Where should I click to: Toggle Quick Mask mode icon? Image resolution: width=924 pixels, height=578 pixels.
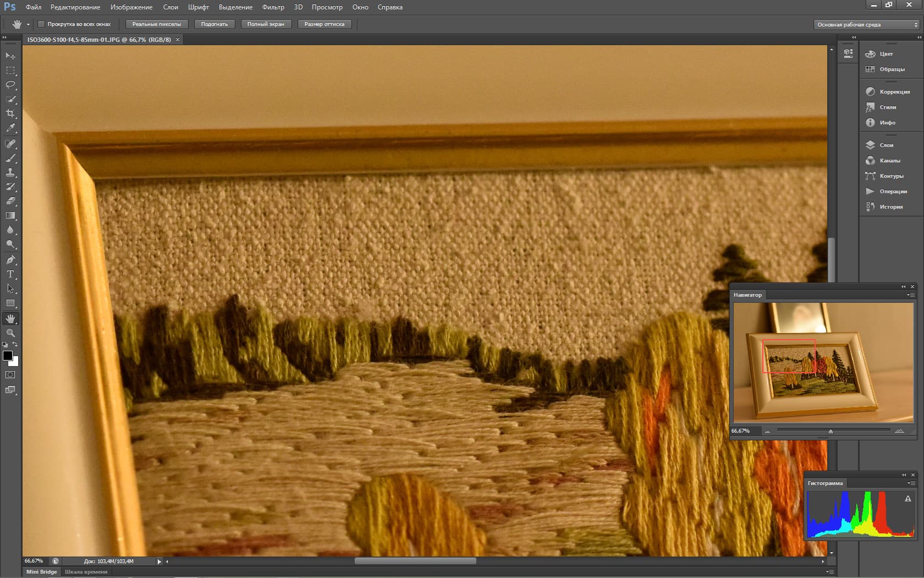click(x=10, y=375)
